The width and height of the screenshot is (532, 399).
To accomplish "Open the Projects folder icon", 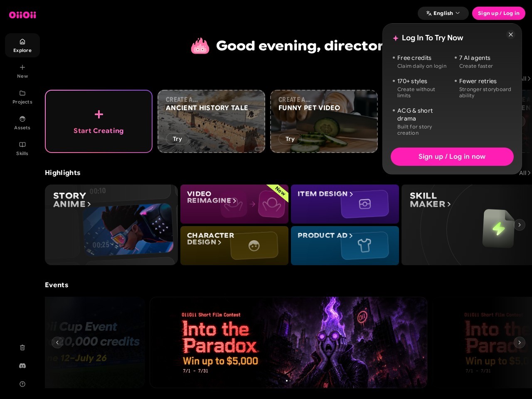I will point(22,93).
